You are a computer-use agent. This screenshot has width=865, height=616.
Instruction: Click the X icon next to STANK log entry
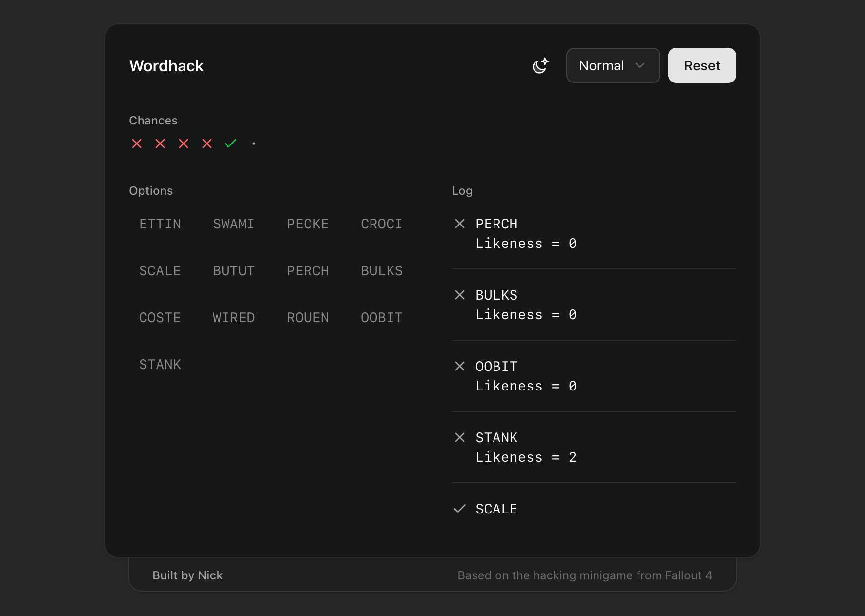[460, 438]
